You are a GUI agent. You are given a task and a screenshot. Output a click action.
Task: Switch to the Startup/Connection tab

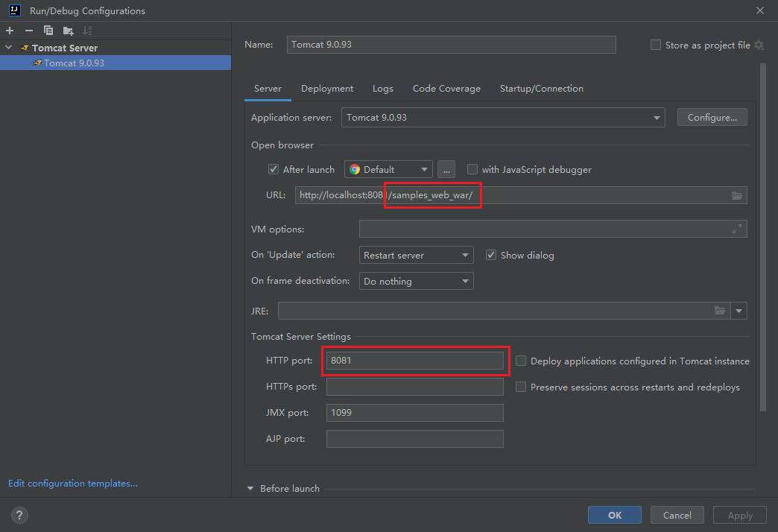(x=541, y=89)
